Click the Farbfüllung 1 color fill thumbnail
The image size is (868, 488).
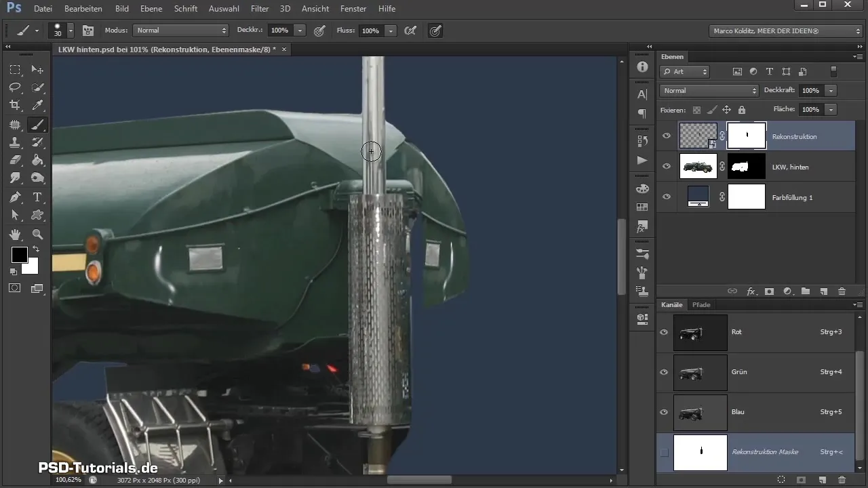coord(698,197)
